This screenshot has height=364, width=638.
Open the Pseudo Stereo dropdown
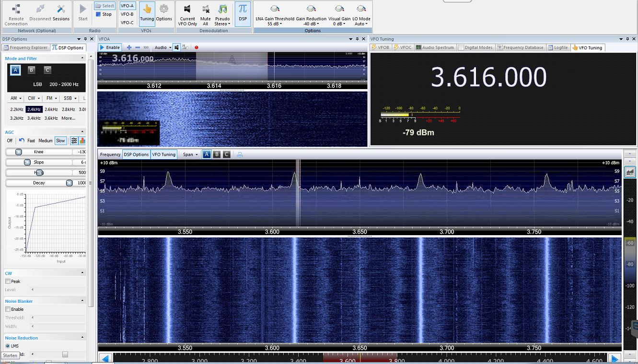tap(222, 15)
